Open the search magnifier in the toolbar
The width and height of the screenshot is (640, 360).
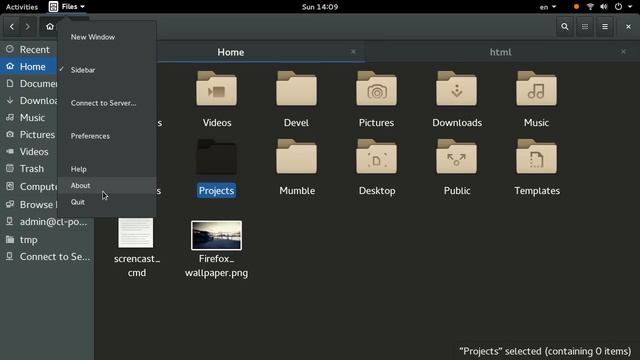pos(564,27)
